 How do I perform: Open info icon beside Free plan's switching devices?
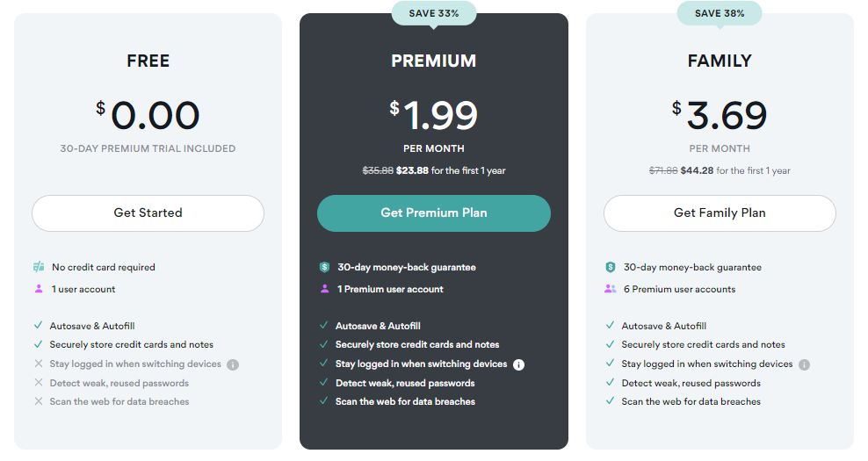click(233, 364)
